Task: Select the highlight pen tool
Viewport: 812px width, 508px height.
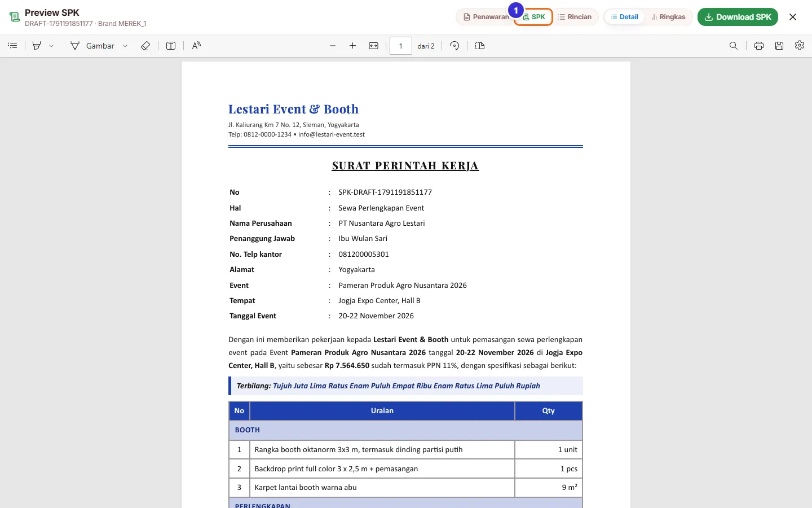Action: pyautogui.click(x=37, y=46)
